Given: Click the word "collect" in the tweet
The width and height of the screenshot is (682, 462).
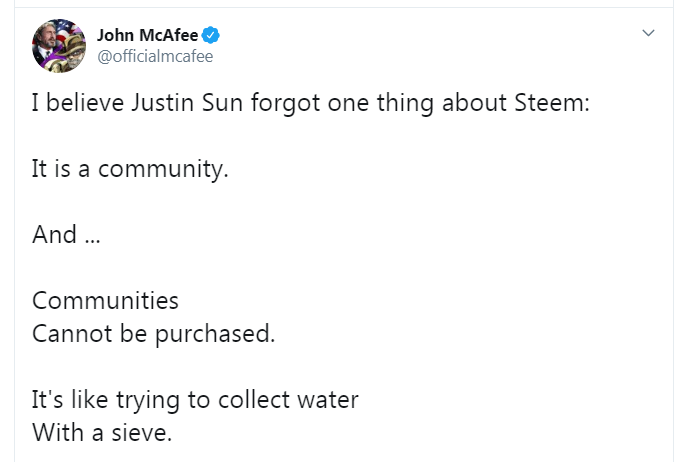Looking at the screenshot, I should click(x=248, y=399).
